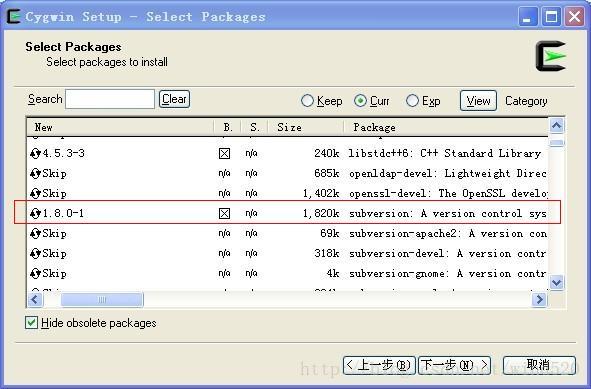591x389 pixels.
Task: Click the 4k size cell
Action: click(x=333, y=273)
